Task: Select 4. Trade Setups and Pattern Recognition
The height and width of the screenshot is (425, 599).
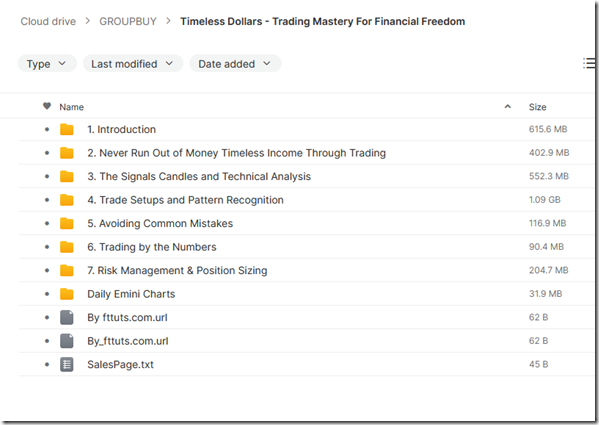Action: pos(185,200)
